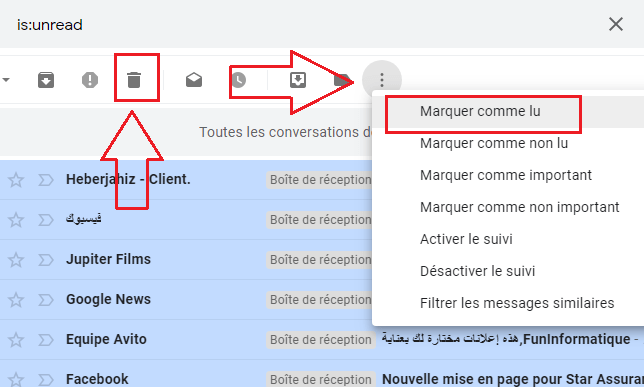Select Marquer comme important
This screenshot has height=387, width=644.
[506, 175]
